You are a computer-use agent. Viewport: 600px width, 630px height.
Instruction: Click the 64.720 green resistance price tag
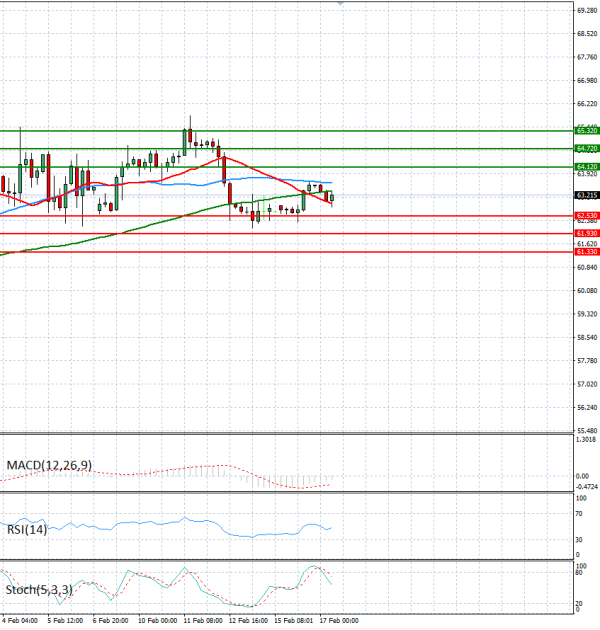[x=587, y=148]
